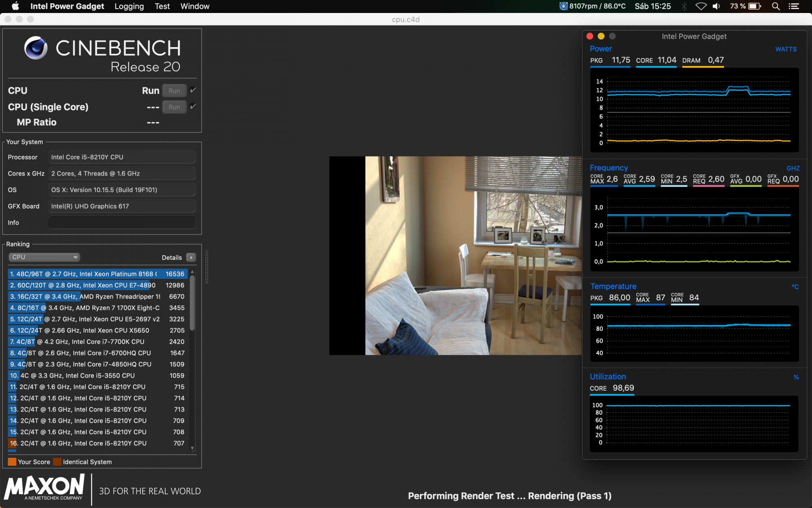Image resolution: width=812 pixels, height=508 pixels.
Task: Click the DRAM power value 0,47
Action: pos(716,60)
